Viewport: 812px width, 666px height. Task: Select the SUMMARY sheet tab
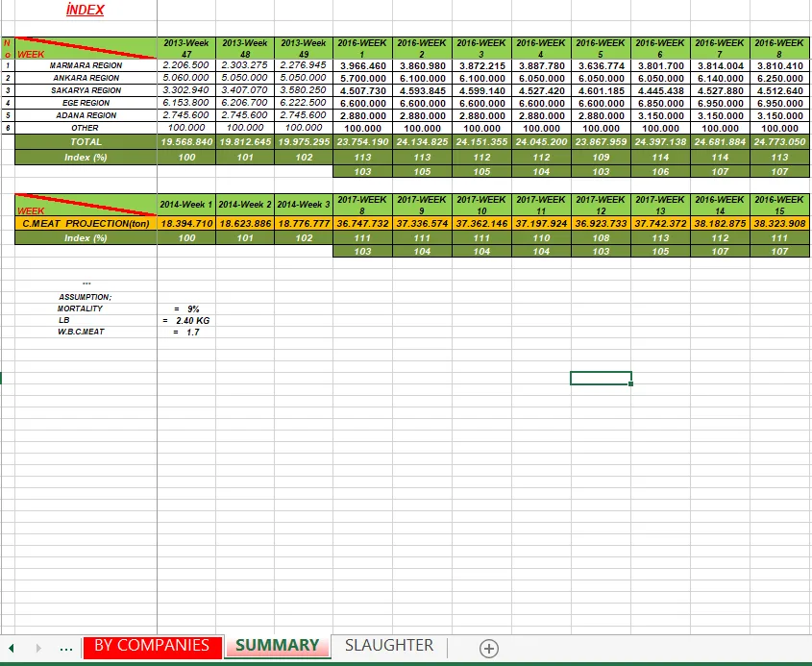point(277,646)
